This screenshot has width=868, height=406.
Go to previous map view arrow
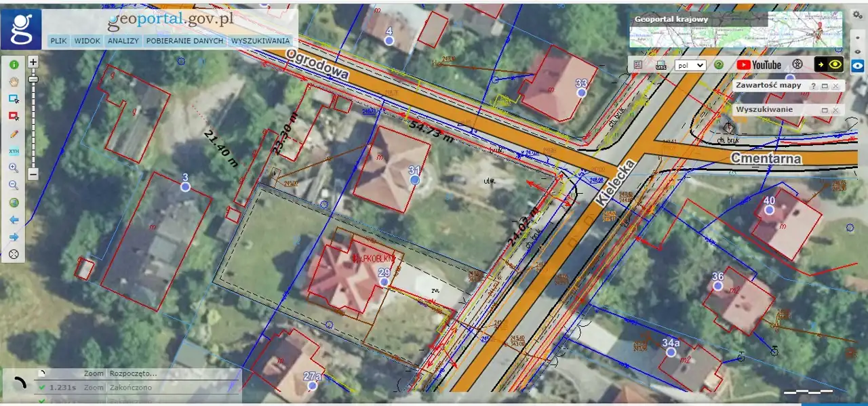coord(14,220)
